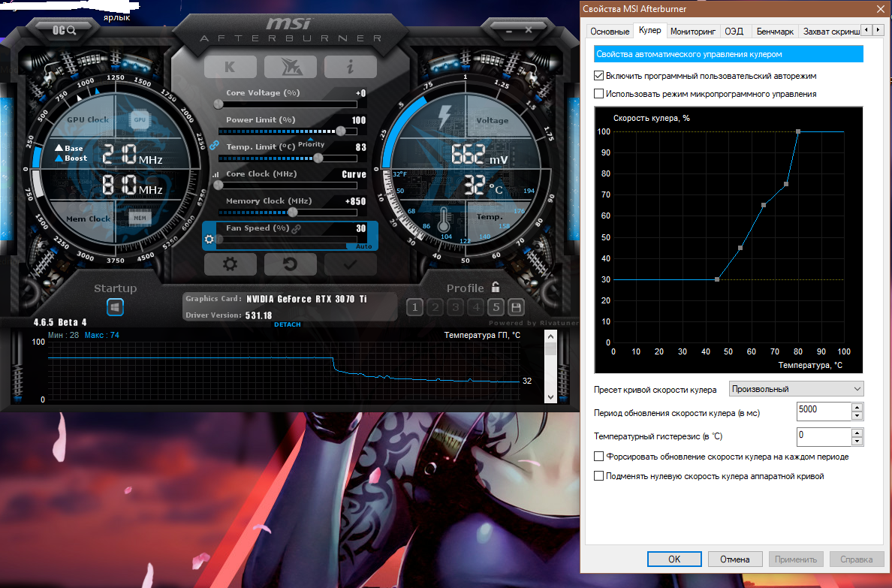Increase the fan speed update period
This screenshot has width=892, height=588.
tap(857, 407)
